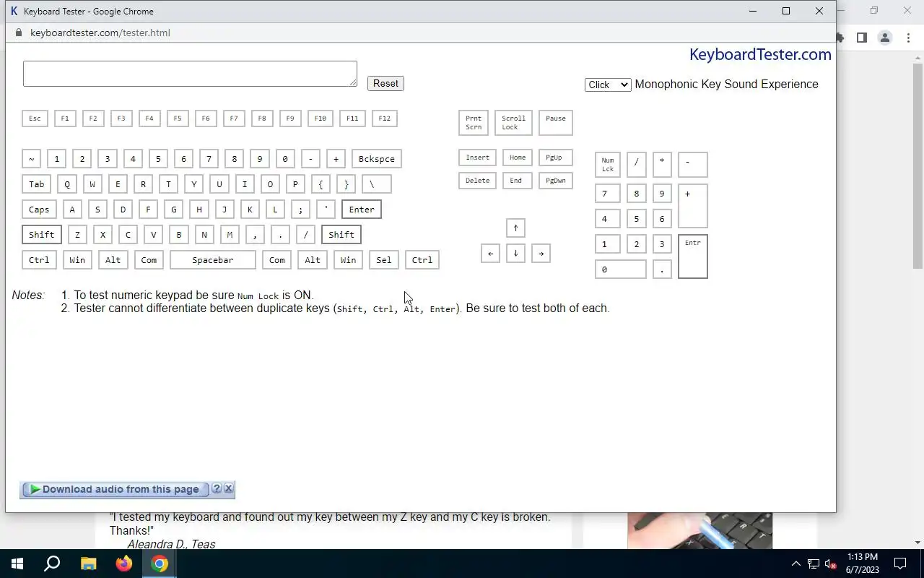Open the three-dot Chrome menu in background window

pos(908,38)
